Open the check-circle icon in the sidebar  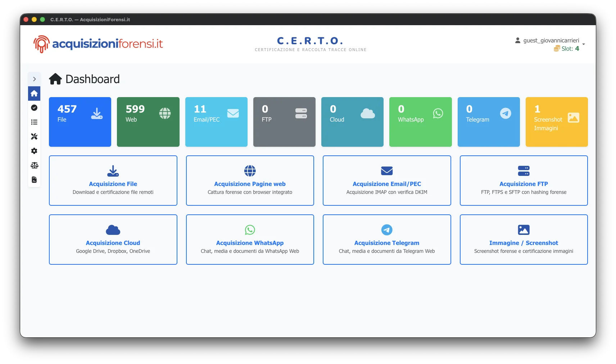tap(34, 108)
